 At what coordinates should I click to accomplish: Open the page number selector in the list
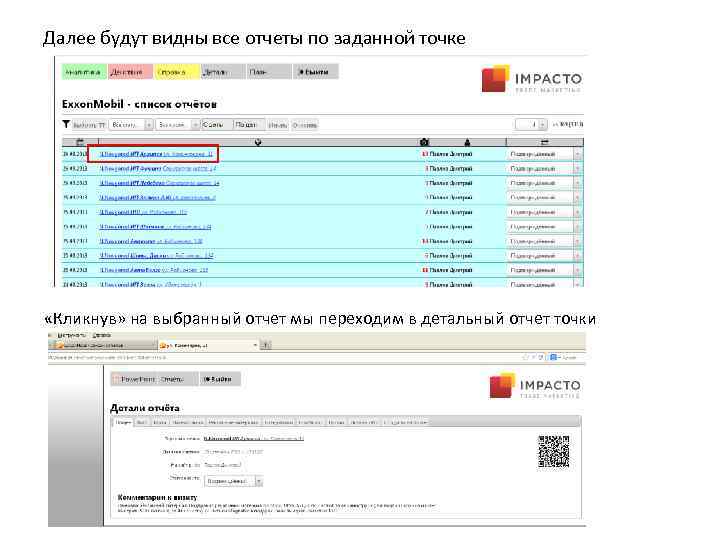[531, 124]
